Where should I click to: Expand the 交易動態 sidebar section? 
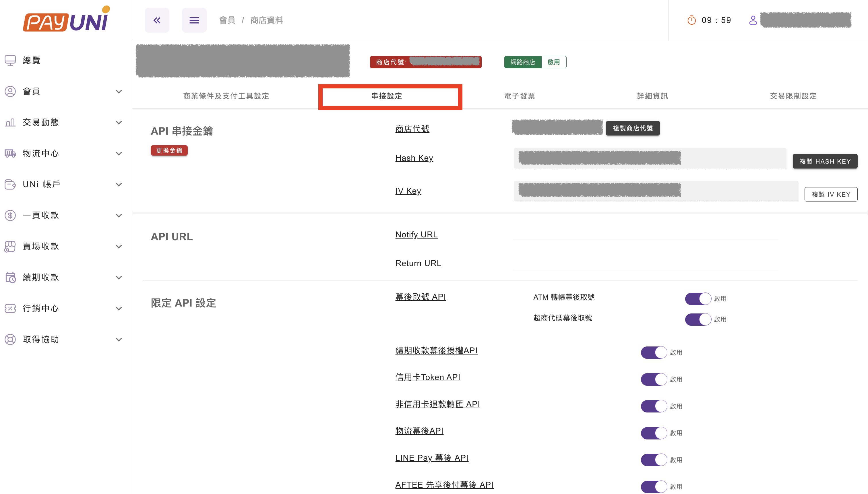coord(118,122)
